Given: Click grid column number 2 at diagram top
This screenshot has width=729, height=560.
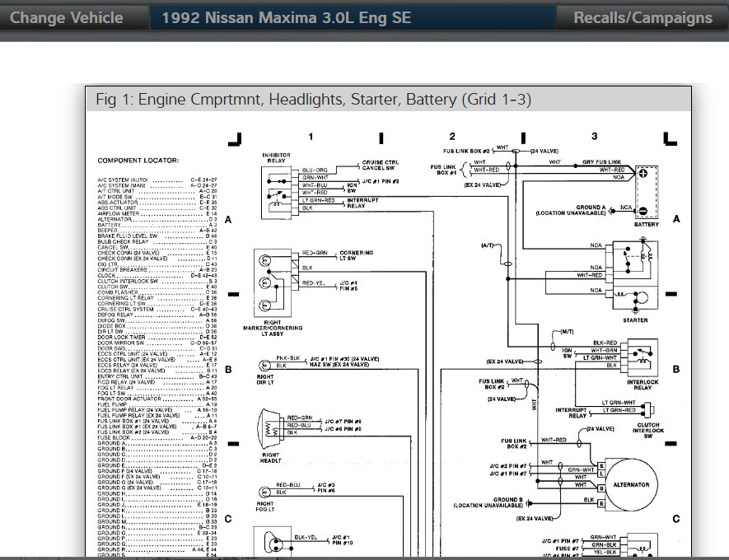Looking at the screenshot, I should 452,137.
